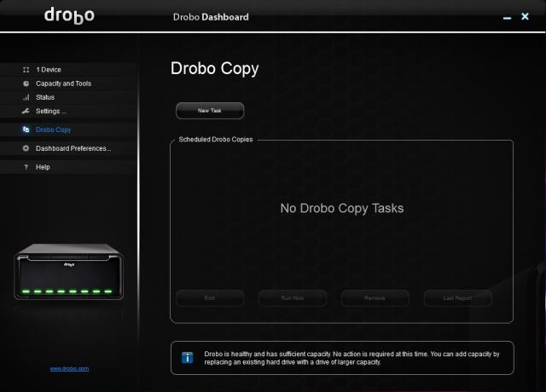The image size is (546, 392).
Task: Click the Help question mark icon
Action: 26,167
